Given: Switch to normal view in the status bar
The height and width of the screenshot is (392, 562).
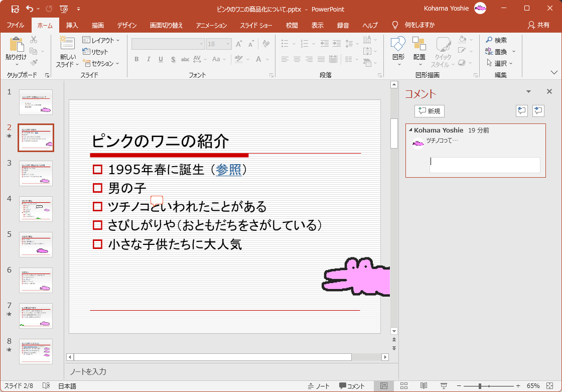Looking at the screenshot, I should click(x=384, y=385).
